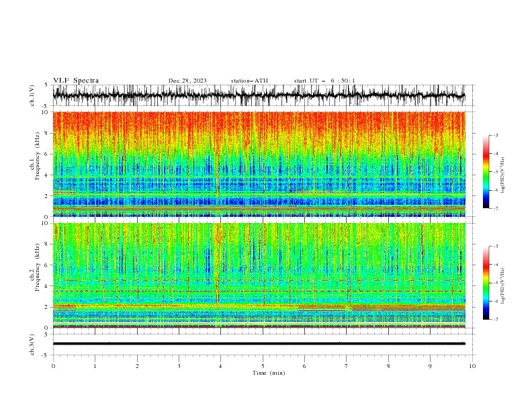This screenshot has height=411, width=532.
Task: Click the '-3' label on ch.1 colorbar
Action: click(496, 135)
